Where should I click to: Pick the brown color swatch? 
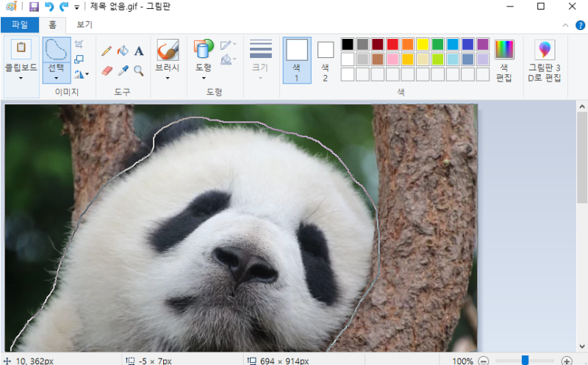click(x=378, y=59)
